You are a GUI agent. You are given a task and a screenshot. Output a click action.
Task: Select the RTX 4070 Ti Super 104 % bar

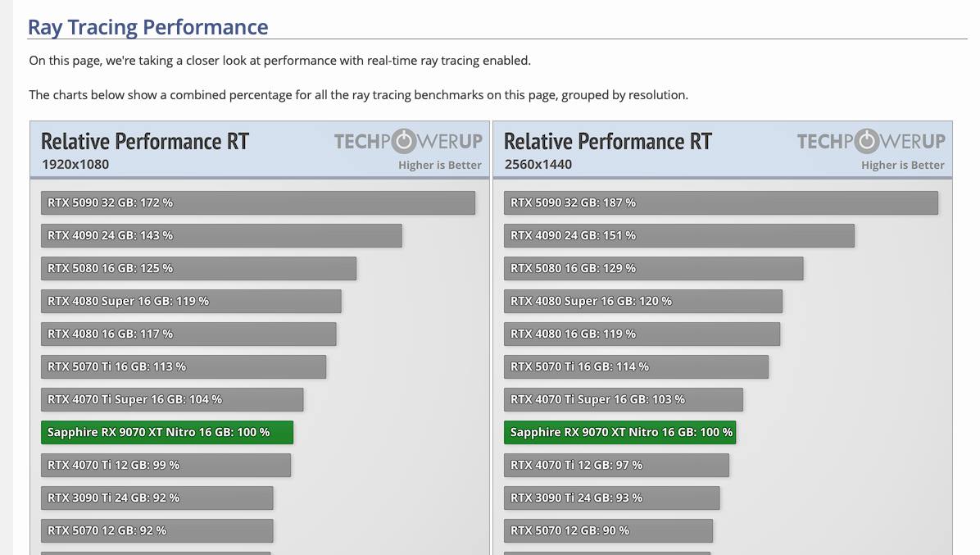(x=172, y=400)
